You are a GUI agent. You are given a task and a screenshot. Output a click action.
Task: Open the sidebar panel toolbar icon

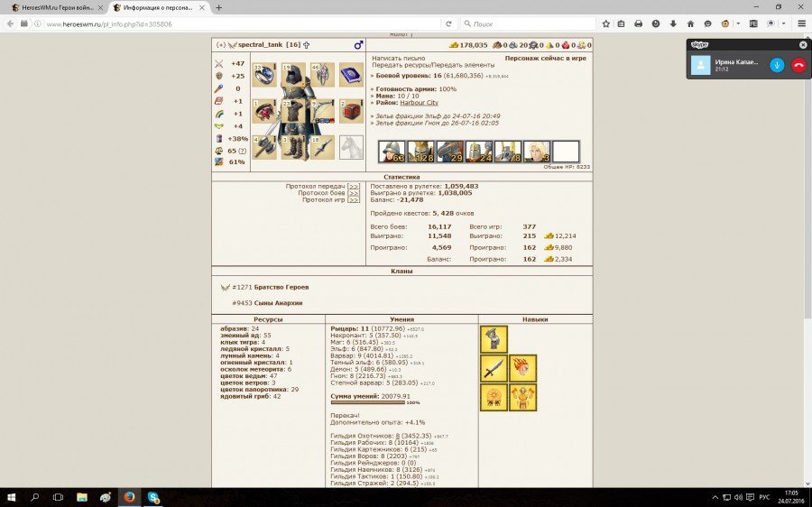point(753,23)
